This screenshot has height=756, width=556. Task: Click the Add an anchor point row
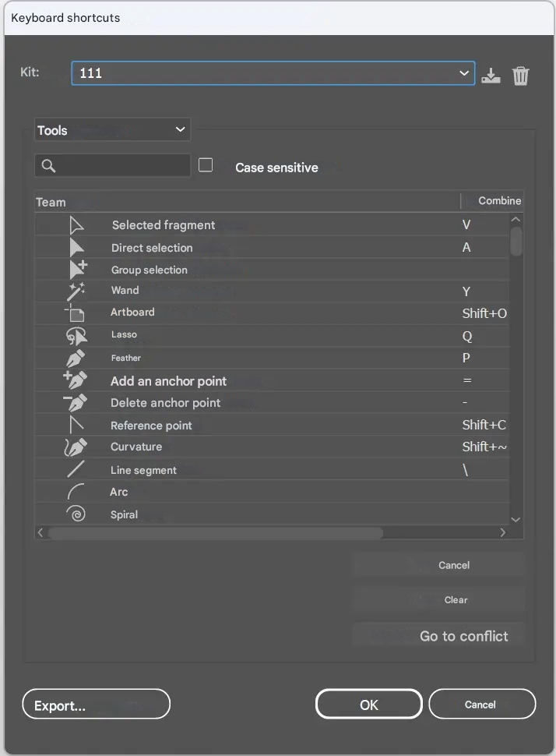coord(169,381)
